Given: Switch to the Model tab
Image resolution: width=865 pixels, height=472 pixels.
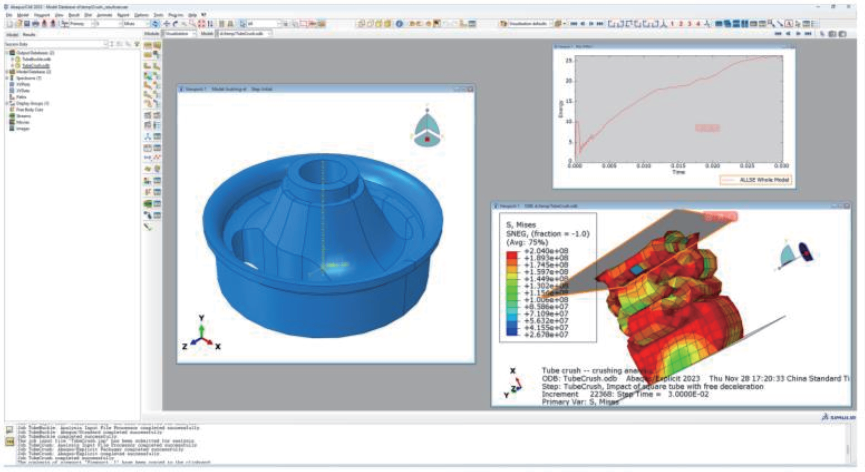Looking at the screenshot, I should tap(11, 34).
